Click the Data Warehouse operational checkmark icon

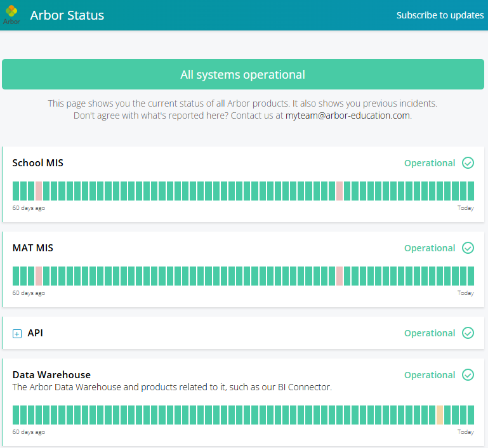pos(468,374)
